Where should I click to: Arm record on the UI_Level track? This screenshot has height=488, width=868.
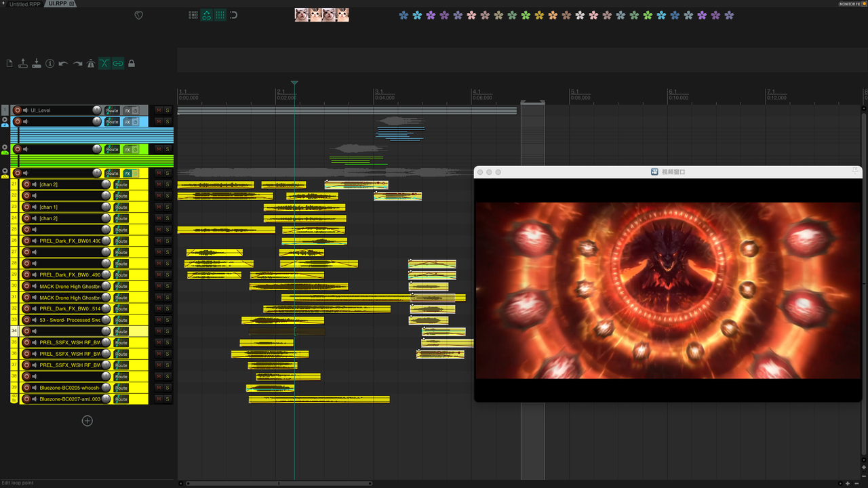click(17, 110)
